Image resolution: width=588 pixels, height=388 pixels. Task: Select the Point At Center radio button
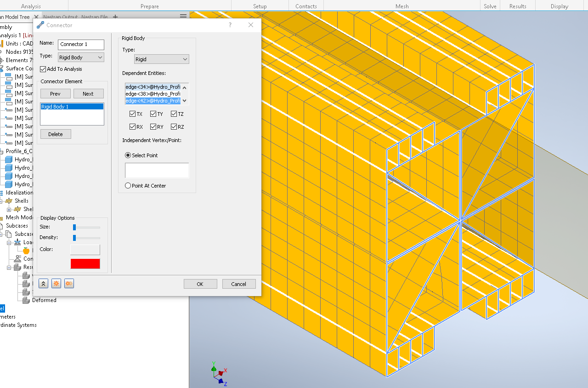[128, 185]
